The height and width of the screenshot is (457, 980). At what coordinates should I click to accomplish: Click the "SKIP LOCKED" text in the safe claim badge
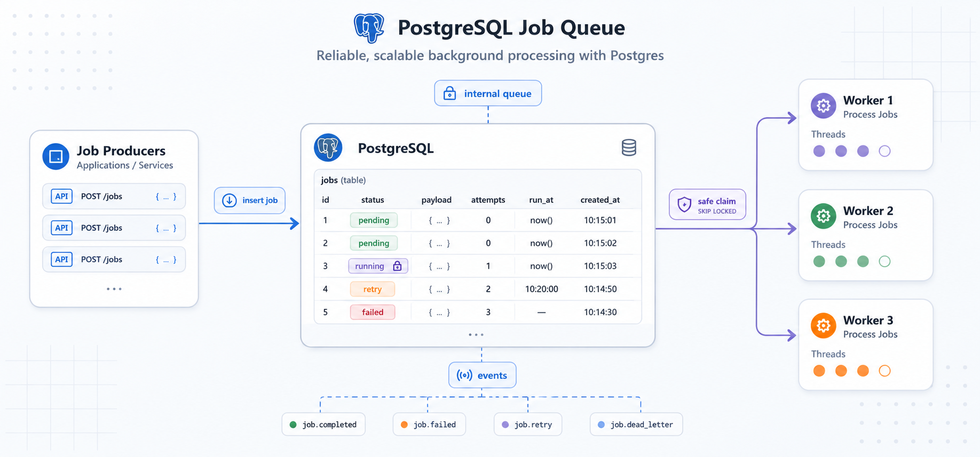717,211
